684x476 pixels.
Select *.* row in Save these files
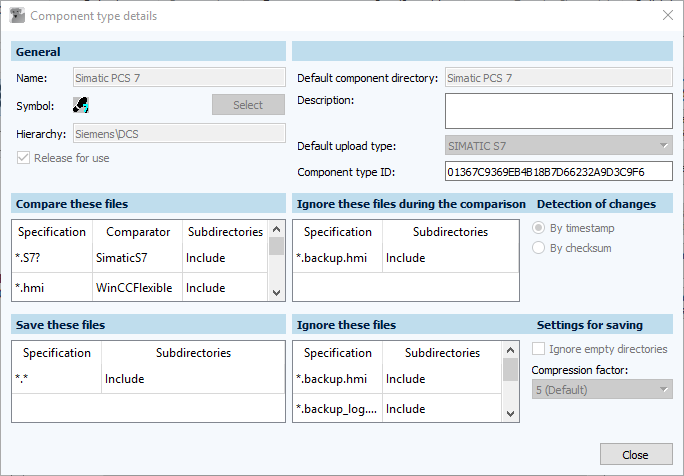coord(57,379)
